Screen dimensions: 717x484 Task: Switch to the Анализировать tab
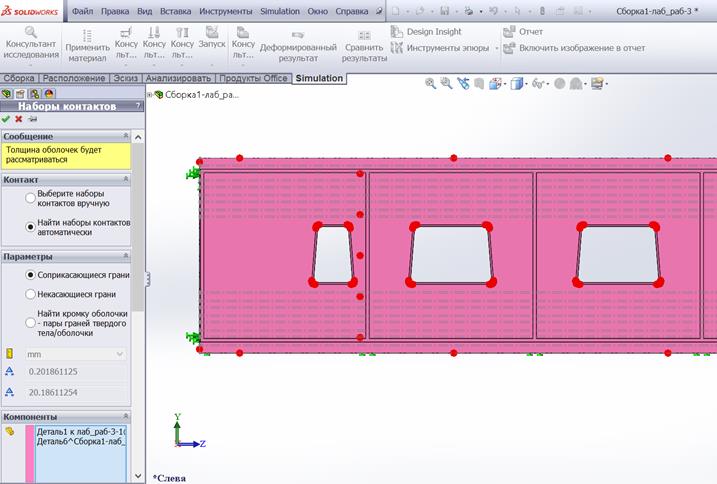tap(177, 78)
